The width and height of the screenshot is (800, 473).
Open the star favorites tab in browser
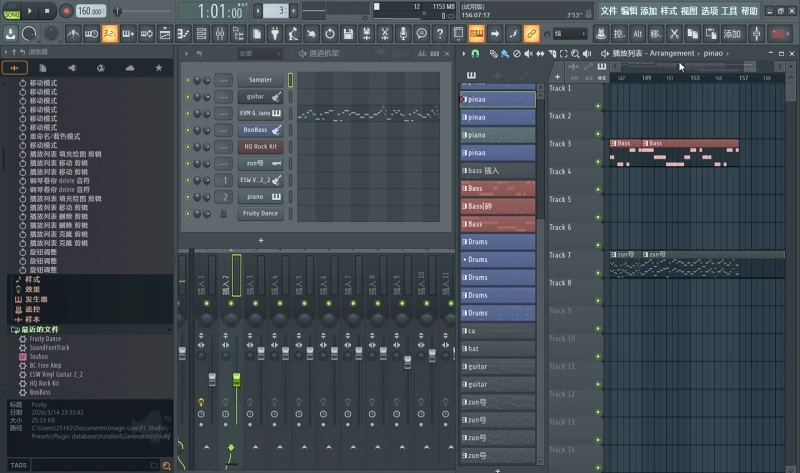point(159,68)
